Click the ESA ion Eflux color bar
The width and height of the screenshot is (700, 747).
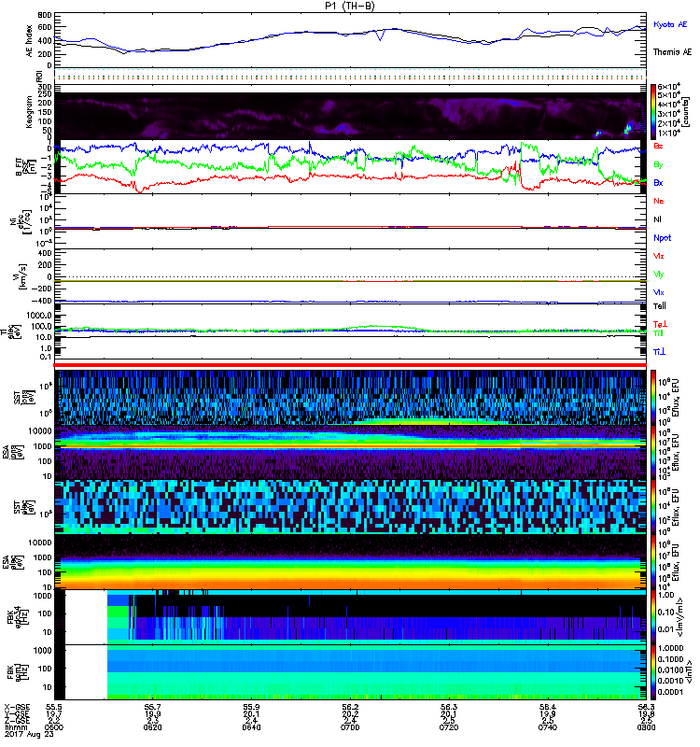pos(653,453)
